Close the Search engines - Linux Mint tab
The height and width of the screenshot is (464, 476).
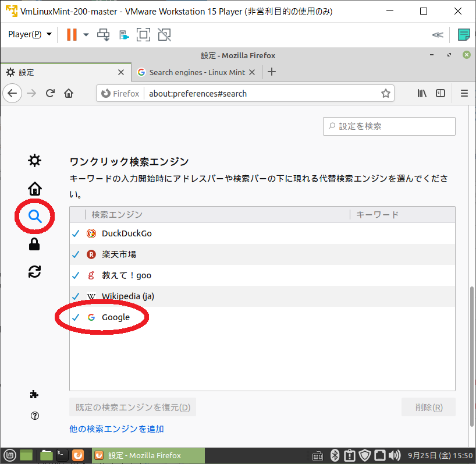(251, 72)
